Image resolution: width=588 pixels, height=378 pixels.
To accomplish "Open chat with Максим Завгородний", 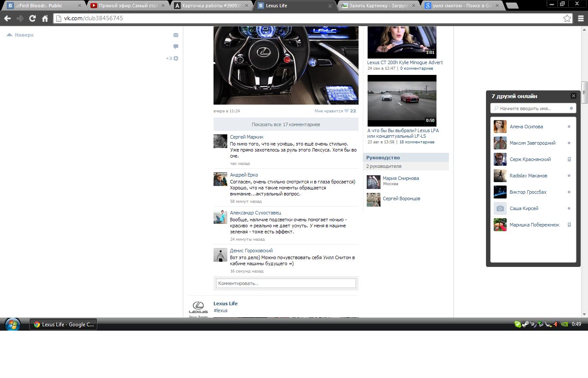I will [x=533, y=143].
